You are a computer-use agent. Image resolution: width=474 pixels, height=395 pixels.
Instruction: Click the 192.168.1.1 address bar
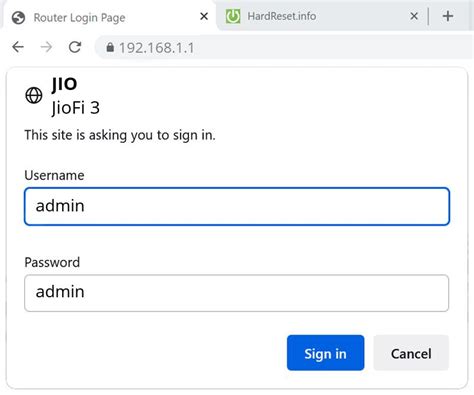pyautogui.click(x=283, y=47)
